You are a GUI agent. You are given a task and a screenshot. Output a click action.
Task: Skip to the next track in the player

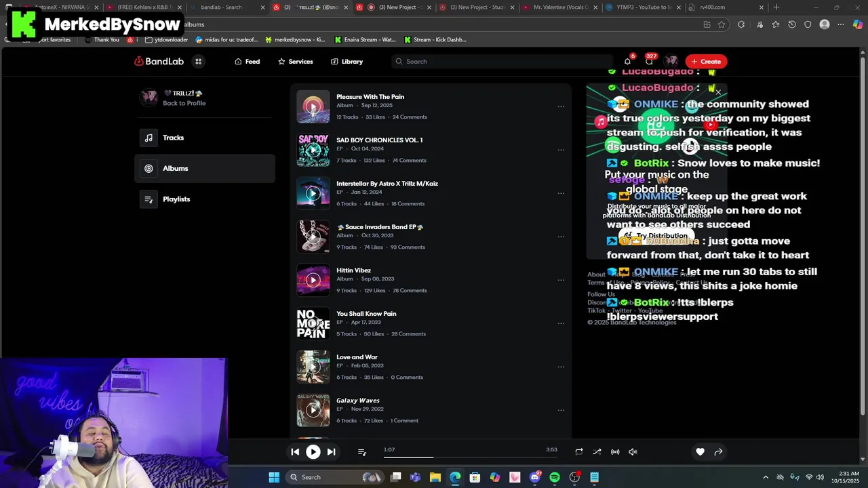(x=331, y=452)
